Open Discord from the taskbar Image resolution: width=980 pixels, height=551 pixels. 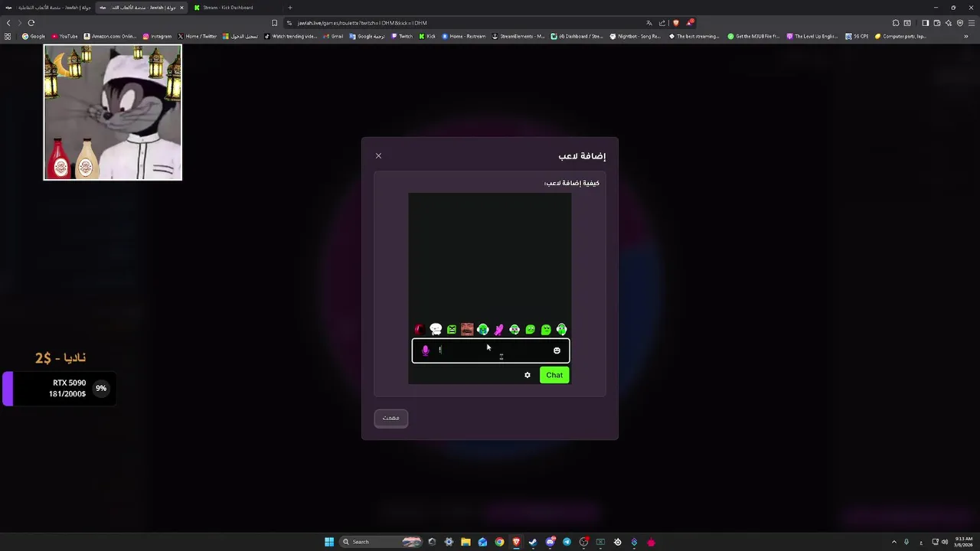point(550,542)
